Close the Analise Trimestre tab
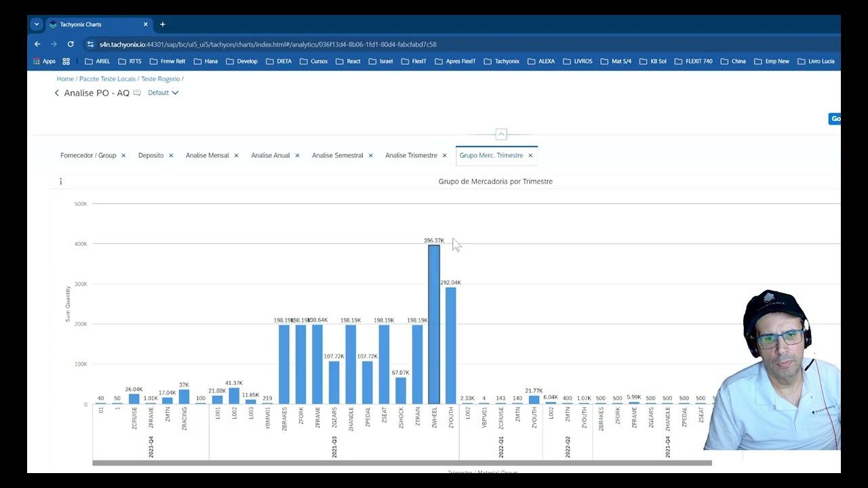 (x=445, y=155)
